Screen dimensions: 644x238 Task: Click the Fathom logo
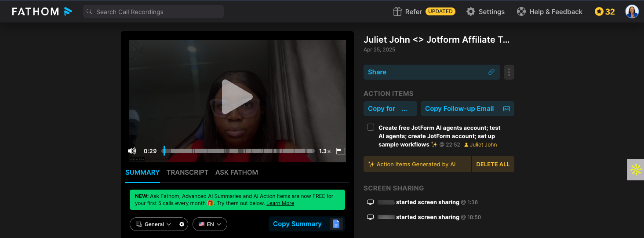point(42,11)
